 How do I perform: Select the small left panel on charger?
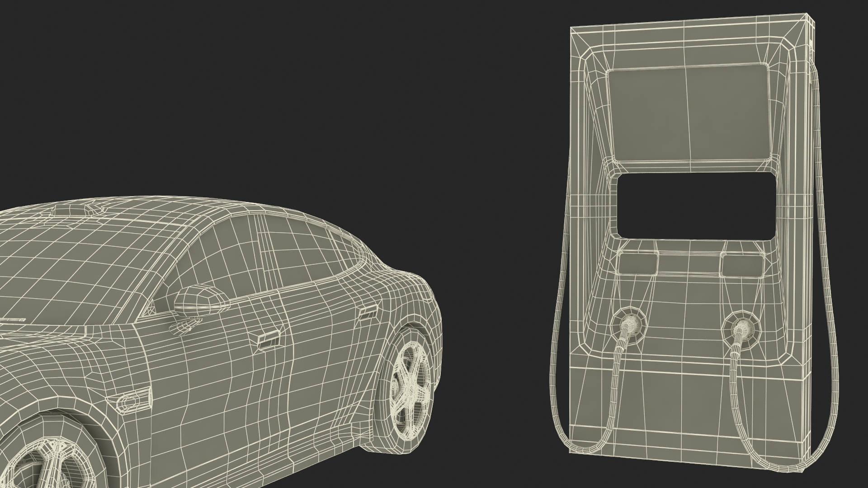tap(637, 264)
